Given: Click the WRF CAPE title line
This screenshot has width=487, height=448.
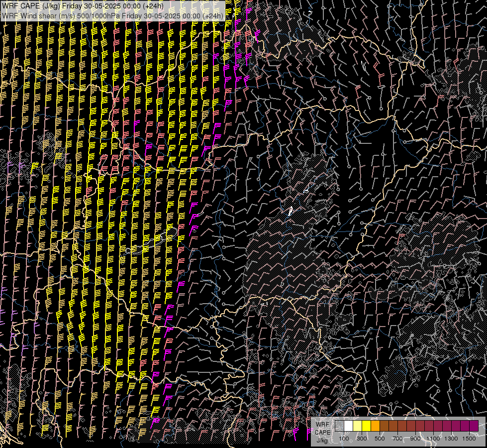Looking at the screenshot, I should 83,6.
